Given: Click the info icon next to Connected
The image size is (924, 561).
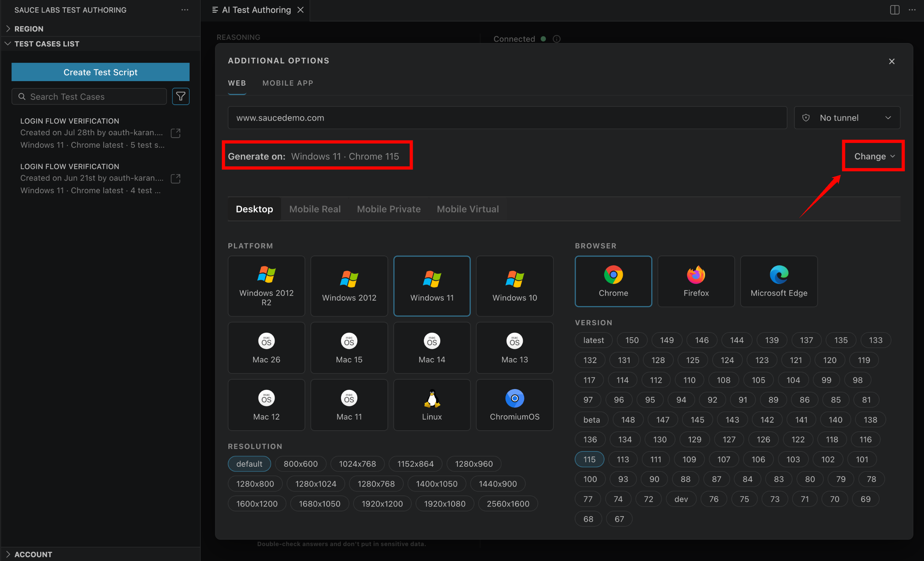Looking at the screenshot, I should pos(557,38).
